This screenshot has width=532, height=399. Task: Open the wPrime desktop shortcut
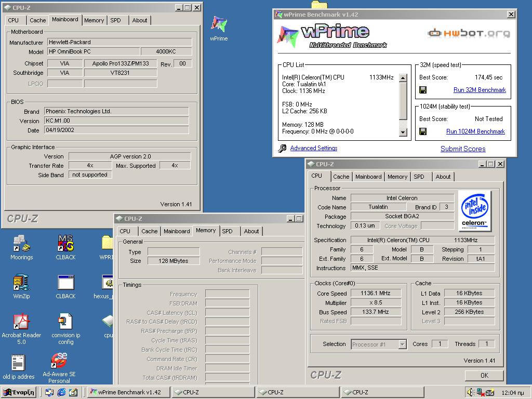[x=219, y=29]
